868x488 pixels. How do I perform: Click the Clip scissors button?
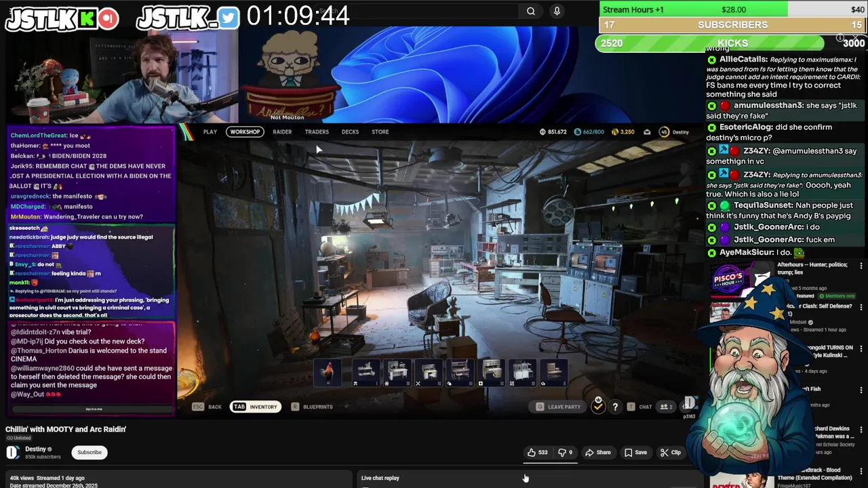click(x=671, y=452)
